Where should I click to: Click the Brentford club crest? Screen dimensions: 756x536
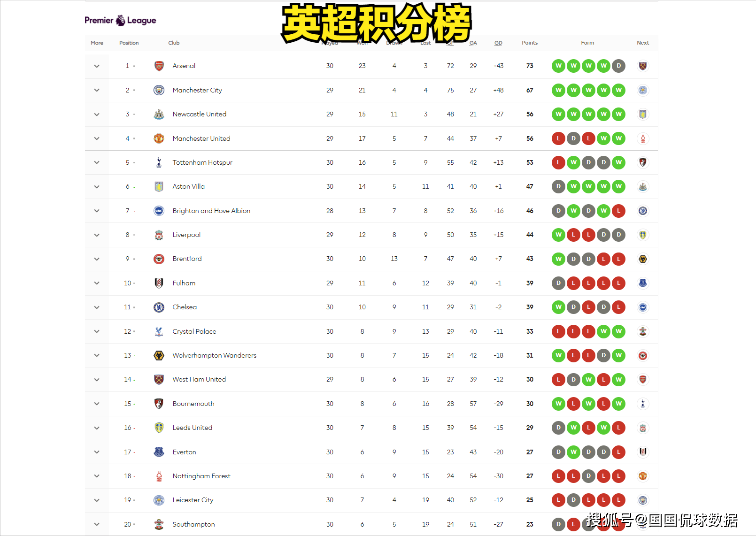tap(159, 259)
